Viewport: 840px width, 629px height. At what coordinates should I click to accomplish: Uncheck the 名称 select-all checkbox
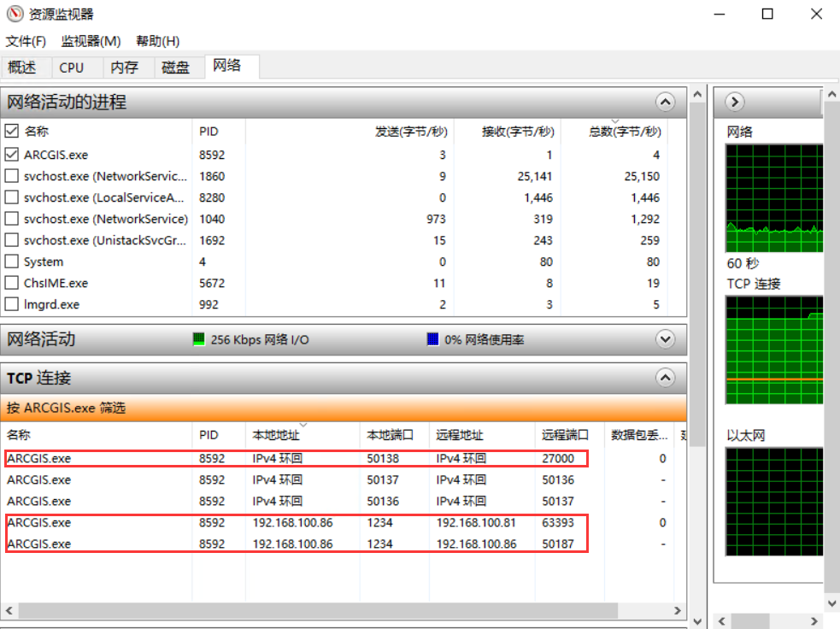coord(13,132)
